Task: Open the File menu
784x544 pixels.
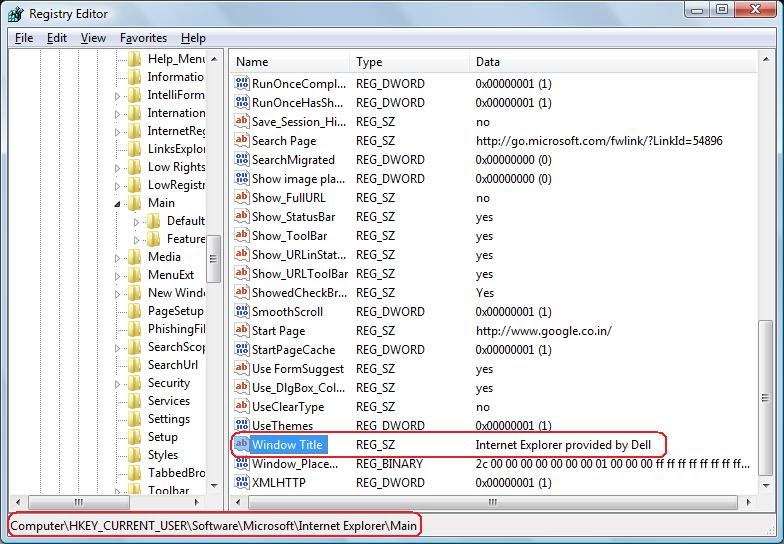Action: (24, 38)
